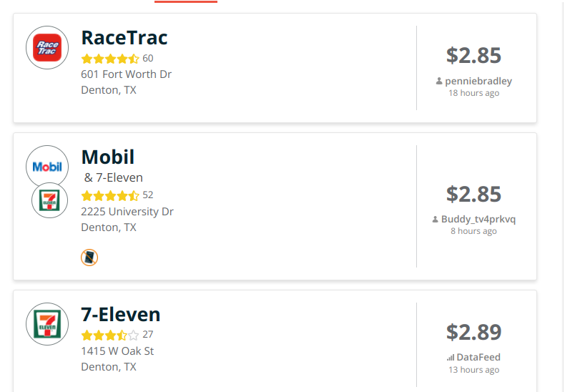Open the 7-Eleven station title

click(121, 314)
